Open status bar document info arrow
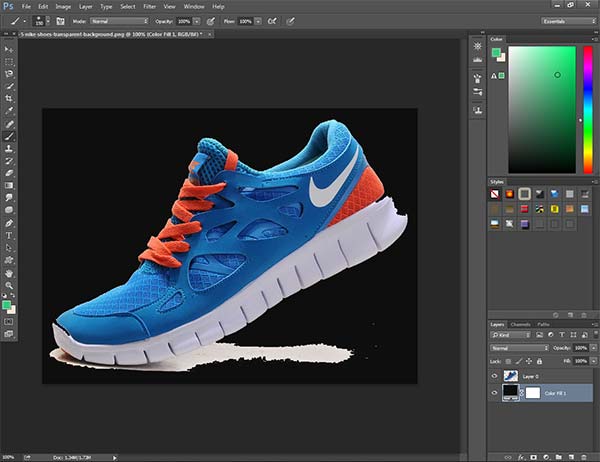600x462 pixels. pyautogui.click(x=114, y=457)
